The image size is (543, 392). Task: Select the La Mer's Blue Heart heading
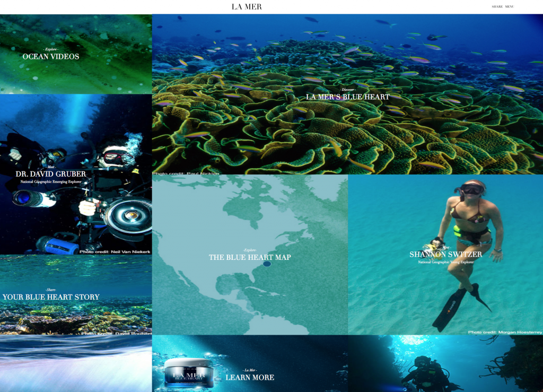[x=347, y=97]
